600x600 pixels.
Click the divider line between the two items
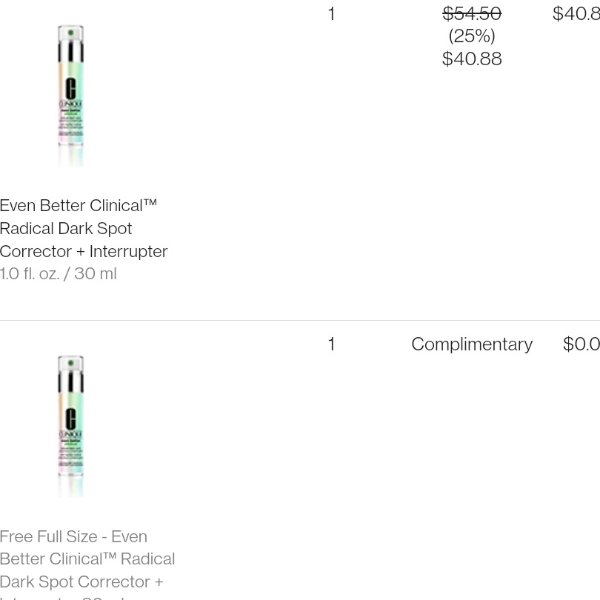[x=300, y=320]
